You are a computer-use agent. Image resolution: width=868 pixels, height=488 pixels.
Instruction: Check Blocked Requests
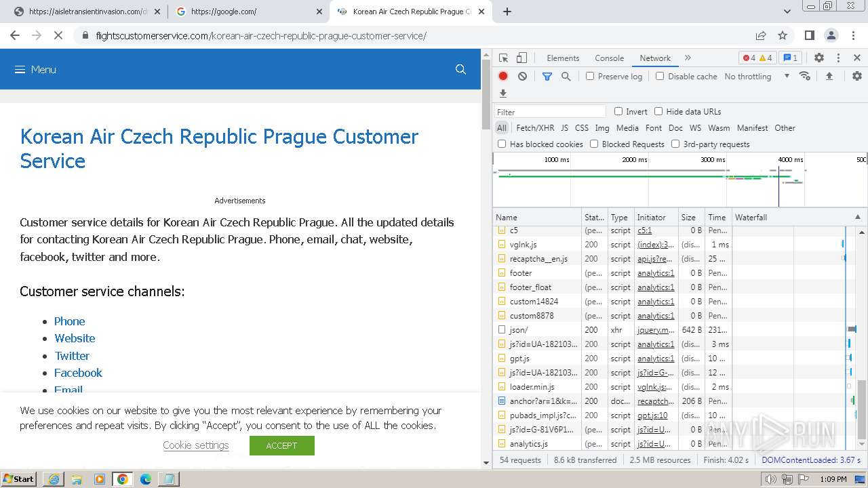(594, 144)
